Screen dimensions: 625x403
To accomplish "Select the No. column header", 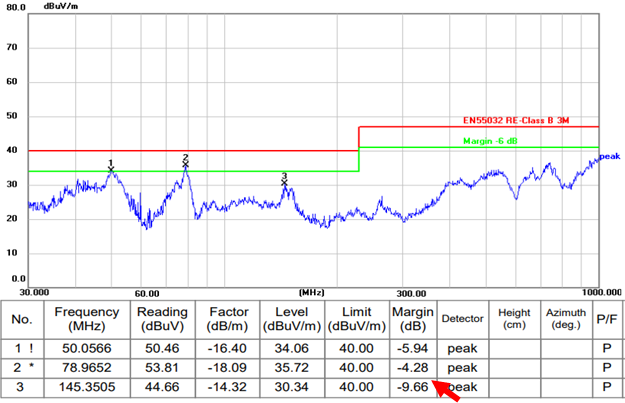I will coord(22,319).
